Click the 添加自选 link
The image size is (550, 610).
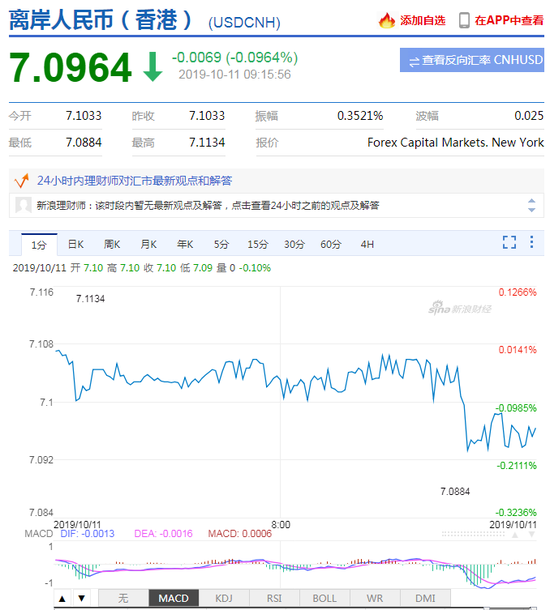422,20
